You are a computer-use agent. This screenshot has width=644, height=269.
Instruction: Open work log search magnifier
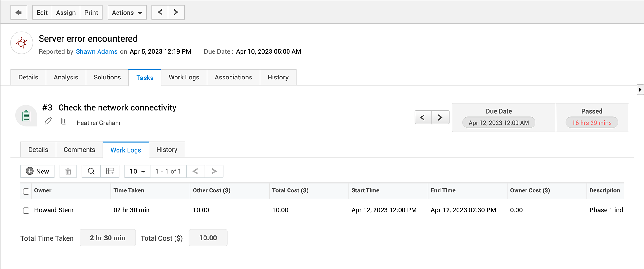pyautogui.click(x=91, y=172)
